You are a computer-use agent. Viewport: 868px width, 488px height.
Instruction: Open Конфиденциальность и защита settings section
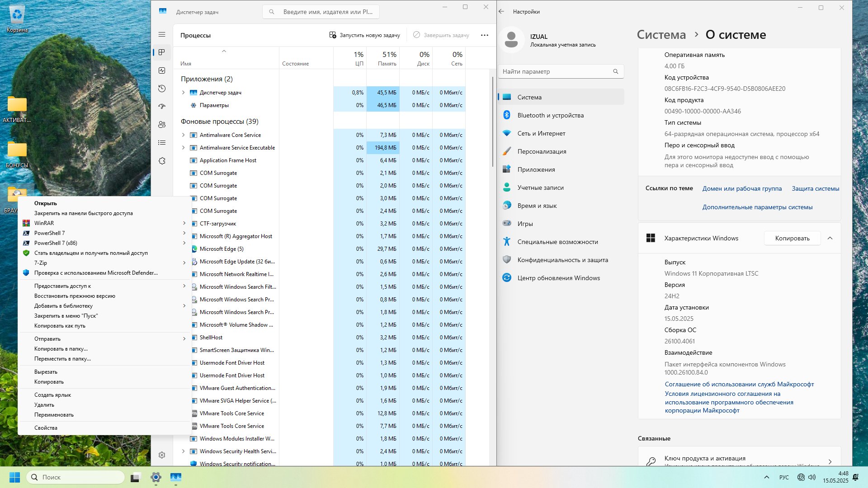561,260
